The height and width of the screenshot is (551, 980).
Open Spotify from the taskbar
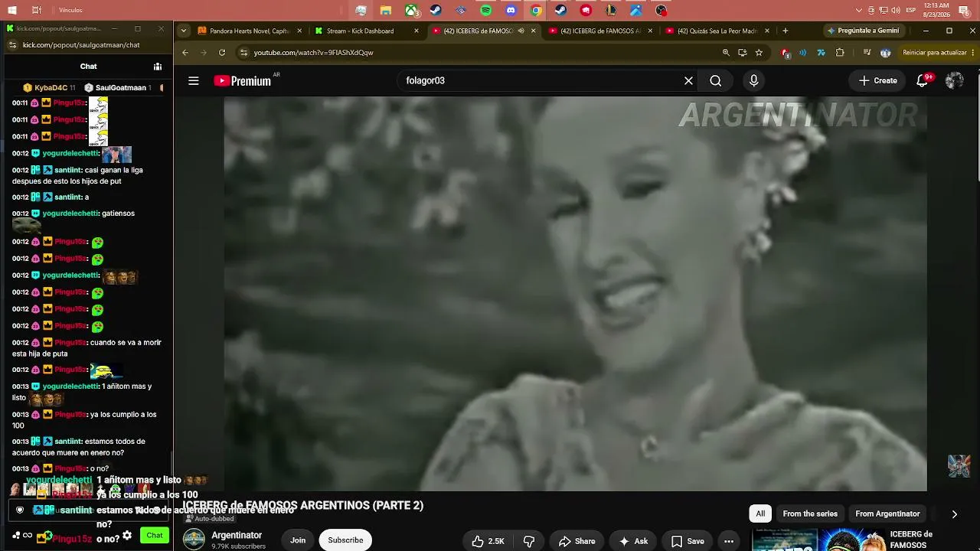point(486,11)
